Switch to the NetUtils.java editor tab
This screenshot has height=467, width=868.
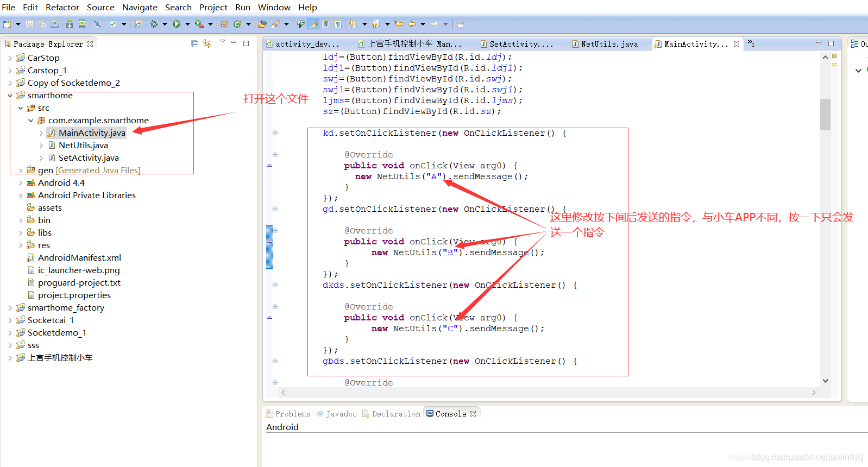(x=605, y=44)
